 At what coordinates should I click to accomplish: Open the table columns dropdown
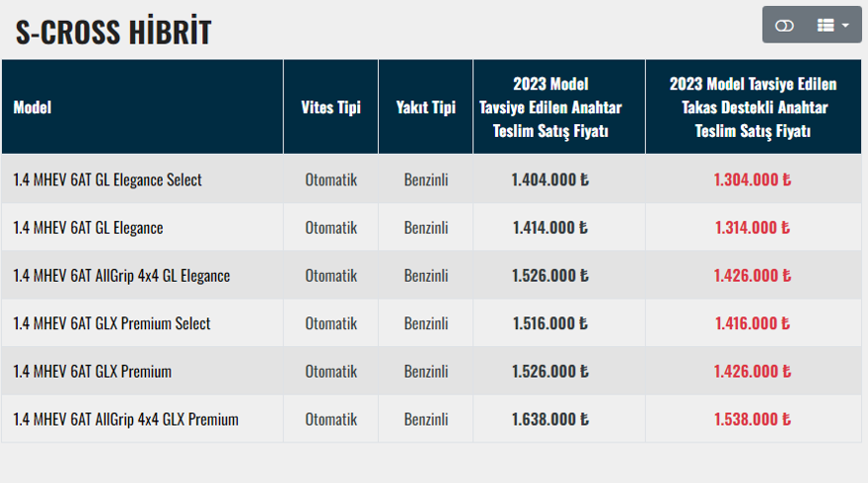832,26
